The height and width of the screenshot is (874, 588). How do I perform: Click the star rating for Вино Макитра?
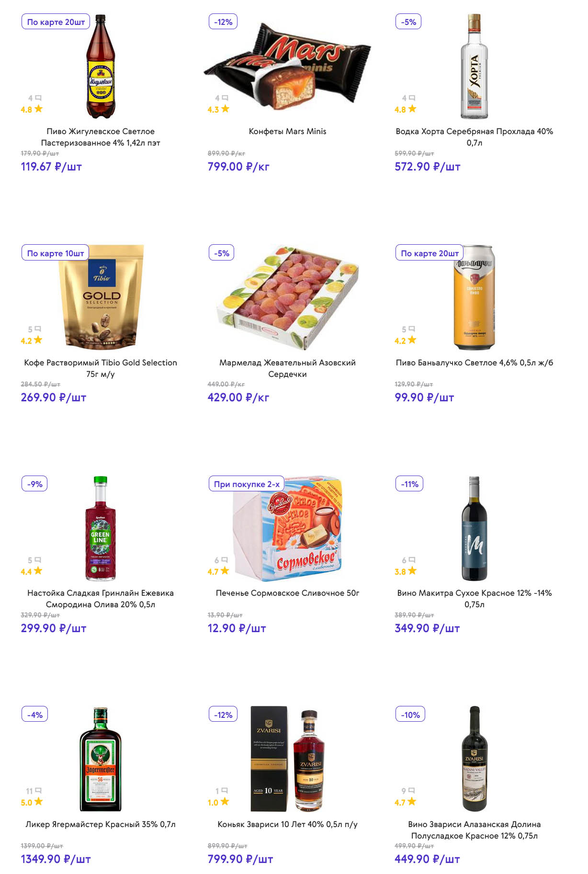click(x=412, y=571)
